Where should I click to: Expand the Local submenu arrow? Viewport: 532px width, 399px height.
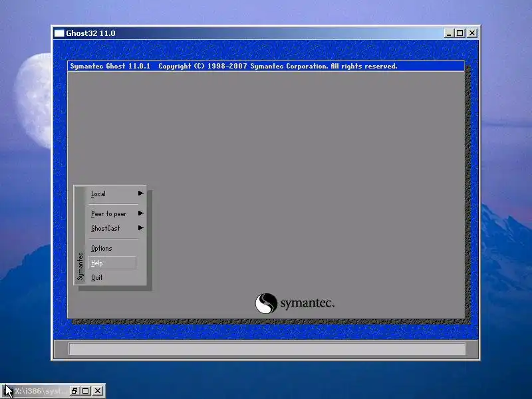[x=140, y=194]
